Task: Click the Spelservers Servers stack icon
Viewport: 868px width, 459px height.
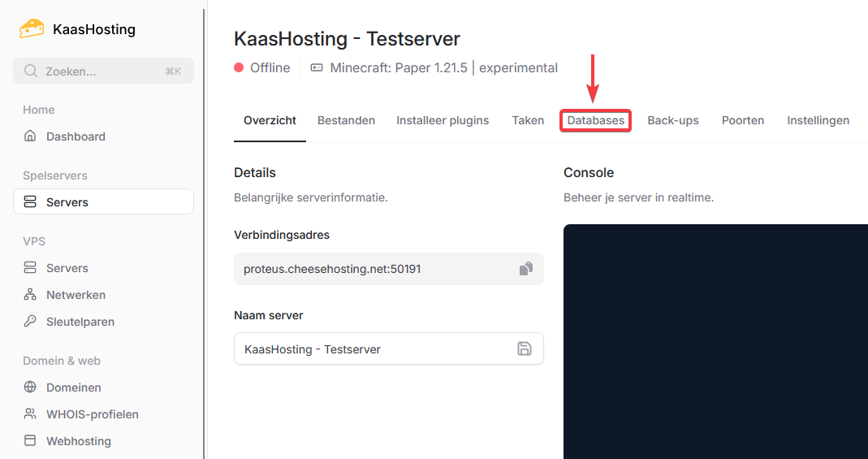Action: [x=30, y=201]
